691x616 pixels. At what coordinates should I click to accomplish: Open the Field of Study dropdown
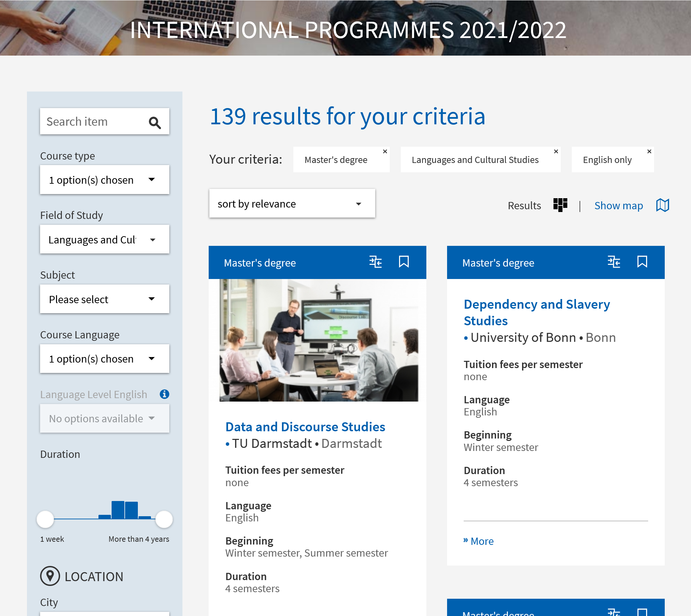point(104,239)
